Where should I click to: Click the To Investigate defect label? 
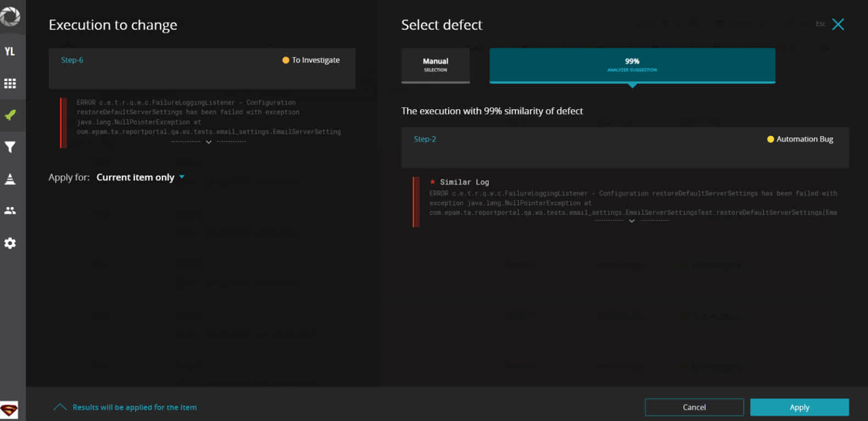311,60
